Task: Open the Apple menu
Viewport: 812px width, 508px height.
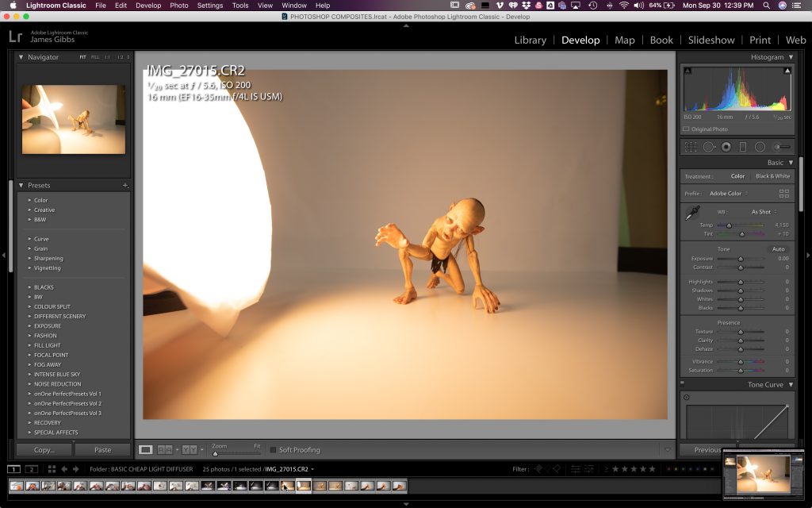Action: tap(13, 6)
